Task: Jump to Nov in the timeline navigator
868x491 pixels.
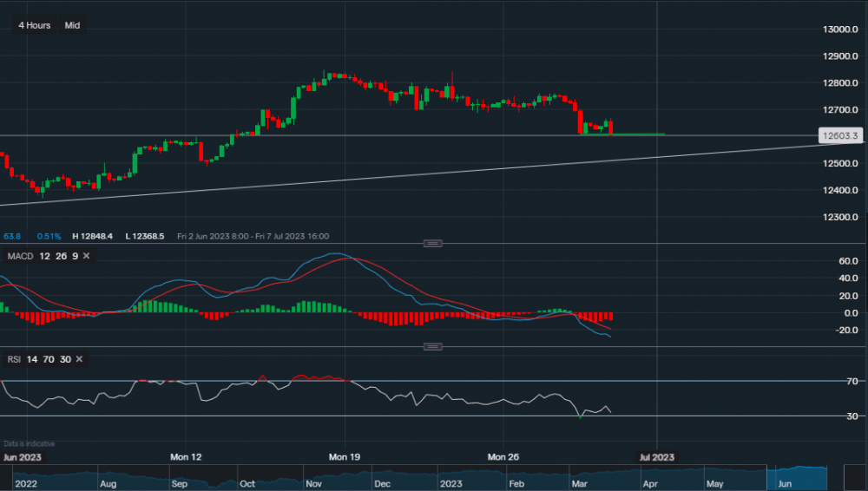Action: click(314, 482)
